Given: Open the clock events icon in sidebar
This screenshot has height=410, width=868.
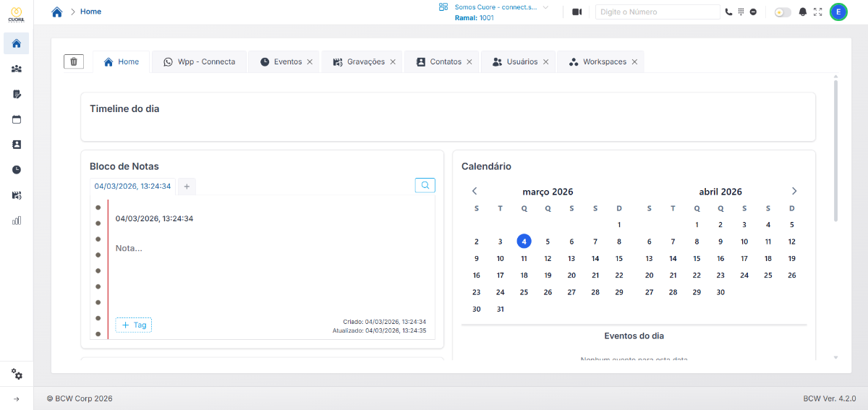Looking at the screenshot, I should pos(17,170).
